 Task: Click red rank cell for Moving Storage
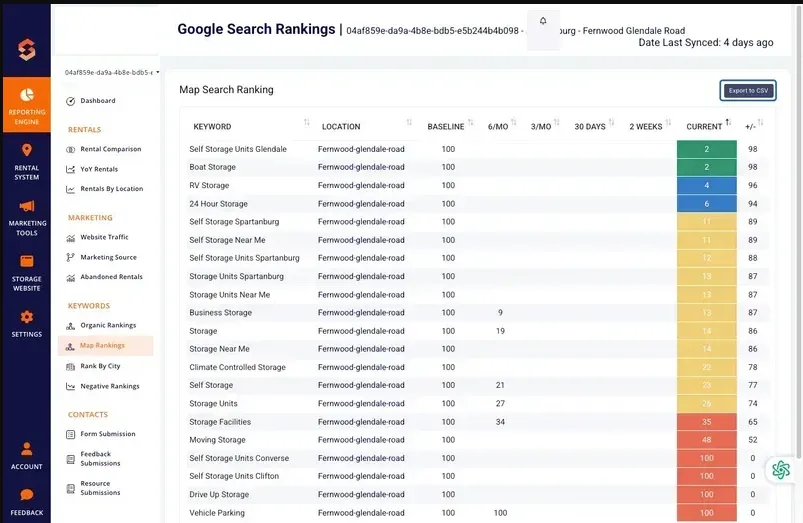(x=707, y=440)
